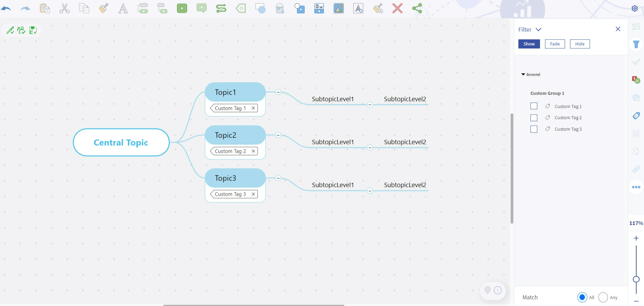
Task: Click the red Delete X icon
Action: 397,8
